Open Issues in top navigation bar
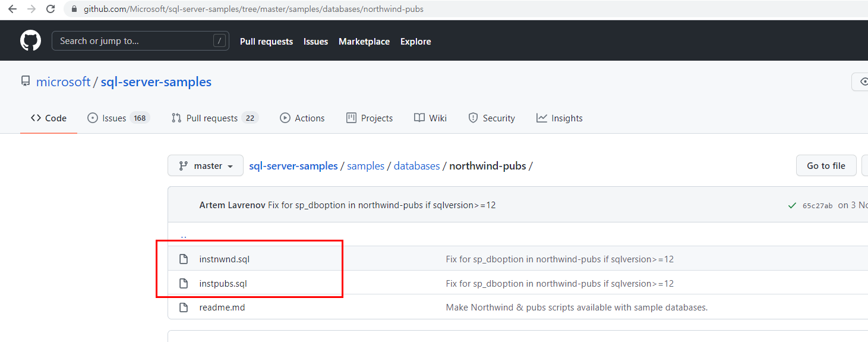Viewport: 868px width, 342px height. (315, 42)
